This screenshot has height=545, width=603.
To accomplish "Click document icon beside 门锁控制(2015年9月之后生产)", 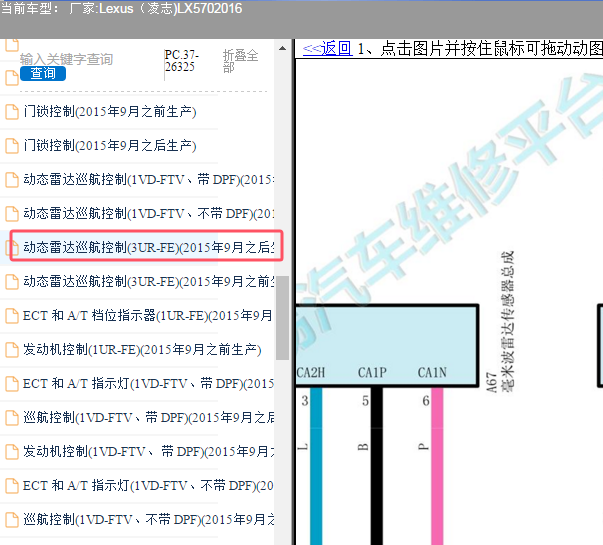I will click(12, 146).
